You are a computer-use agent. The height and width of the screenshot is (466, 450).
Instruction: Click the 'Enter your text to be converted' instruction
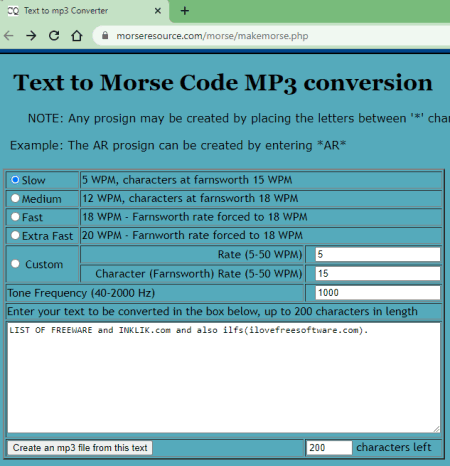[x=212, y=311]
